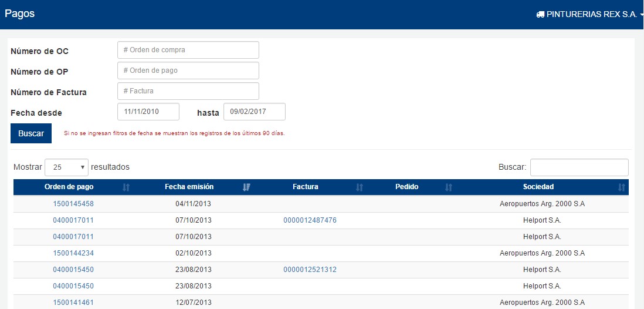644x309 pixels.
Task: Toggle sort icon on Pedido column
Action: [x=449, y=187]
